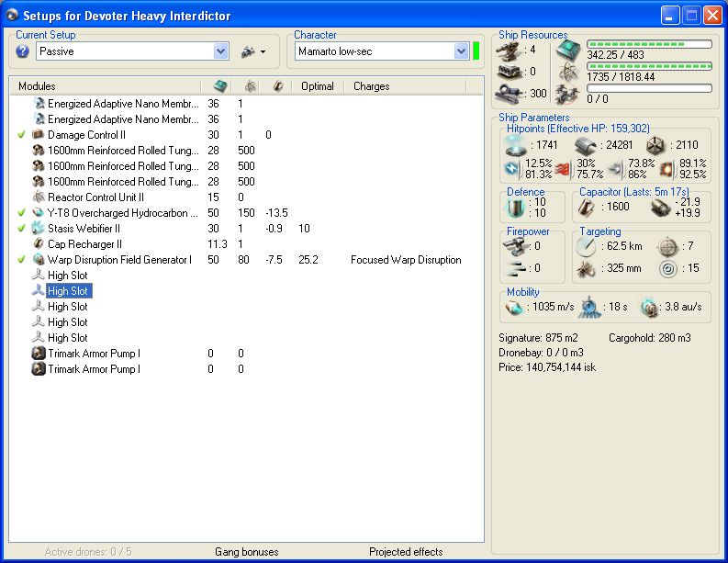
Task: Click the EM resistance icon
Action: tap(512, 169)
